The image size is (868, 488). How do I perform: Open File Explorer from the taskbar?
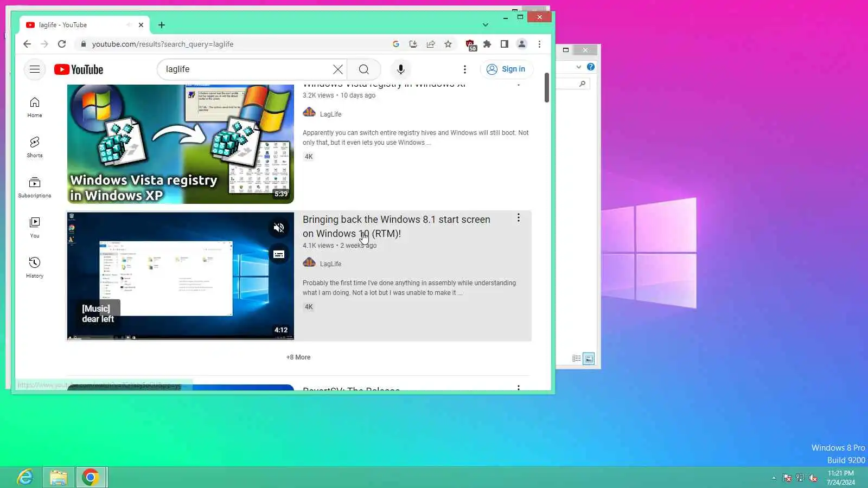[59, 477]
